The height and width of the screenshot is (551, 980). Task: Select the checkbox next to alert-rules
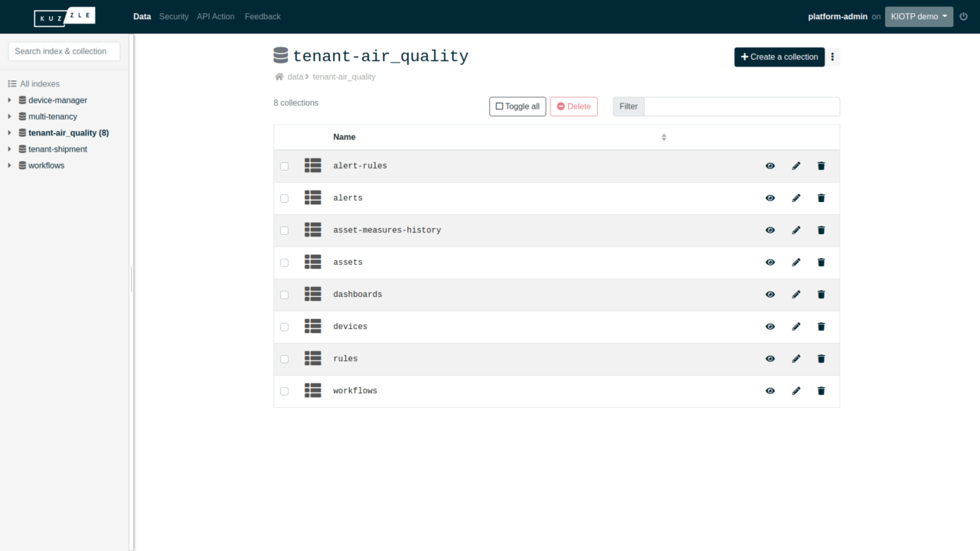pyautogui.click(x=284, y=165)
